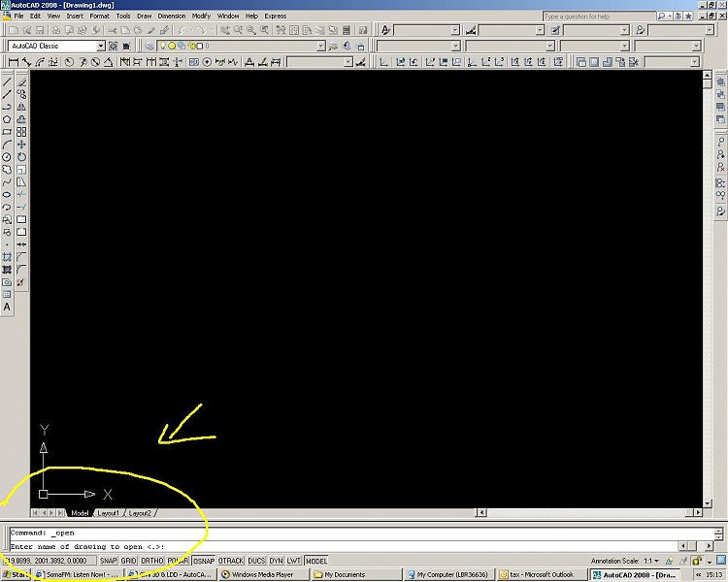728x582 pixels.
Task: Open the Express menu
Action: point(276,16)
